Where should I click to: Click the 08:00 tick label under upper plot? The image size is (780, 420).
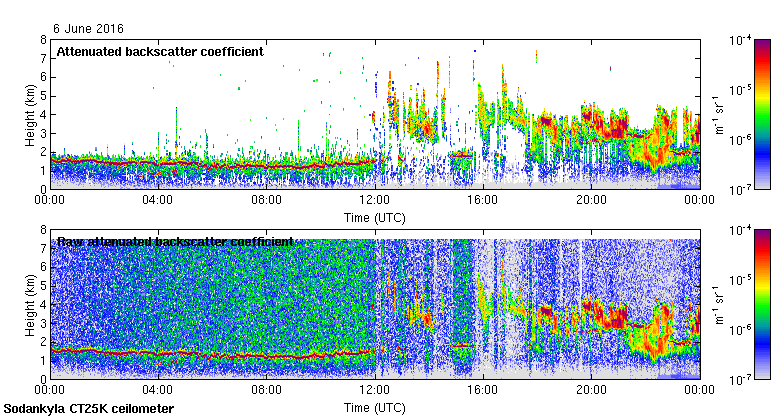click(266, 200)
